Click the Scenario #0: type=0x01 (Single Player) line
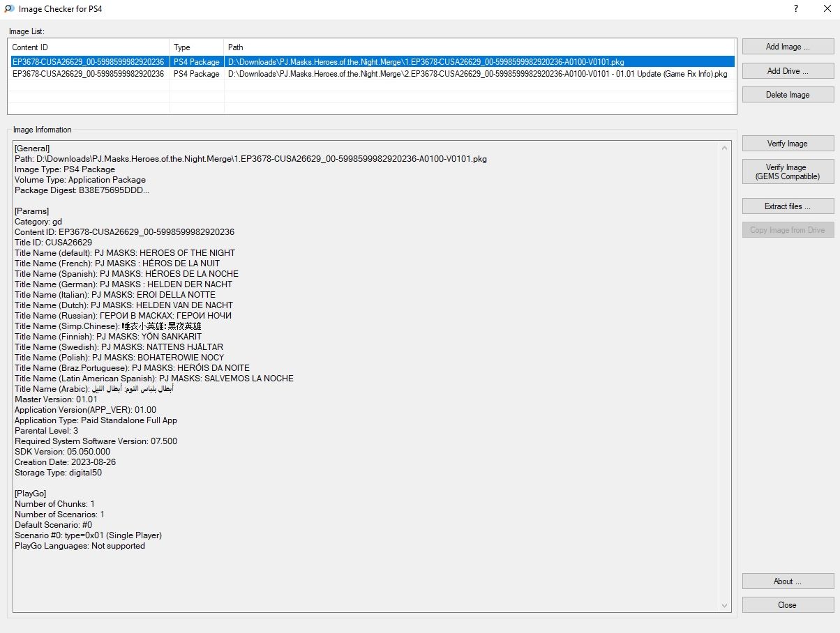 pos(89,535)
